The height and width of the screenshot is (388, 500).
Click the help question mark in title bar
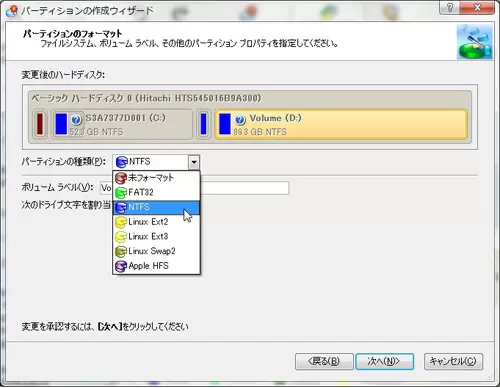450,7
